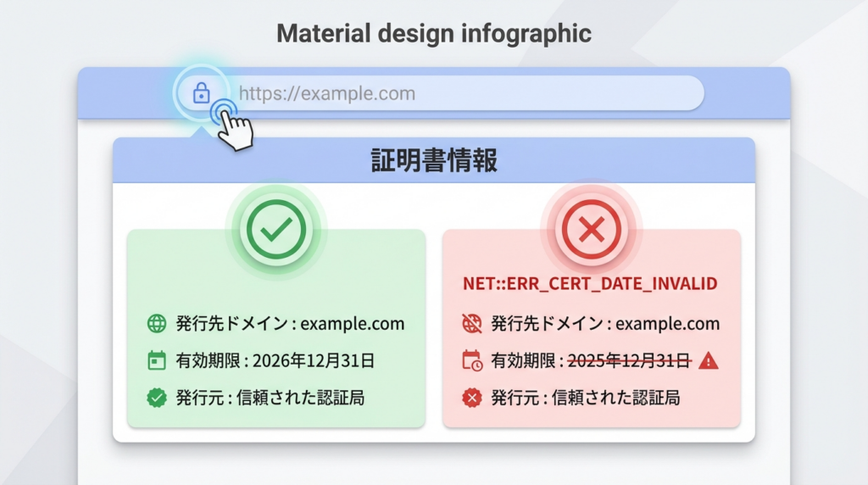Image resolution: width=868 pixels, height=485 pixels.
Task: Click the green globe icon beside 発行先ドメイン
Action: coord(157,323)
